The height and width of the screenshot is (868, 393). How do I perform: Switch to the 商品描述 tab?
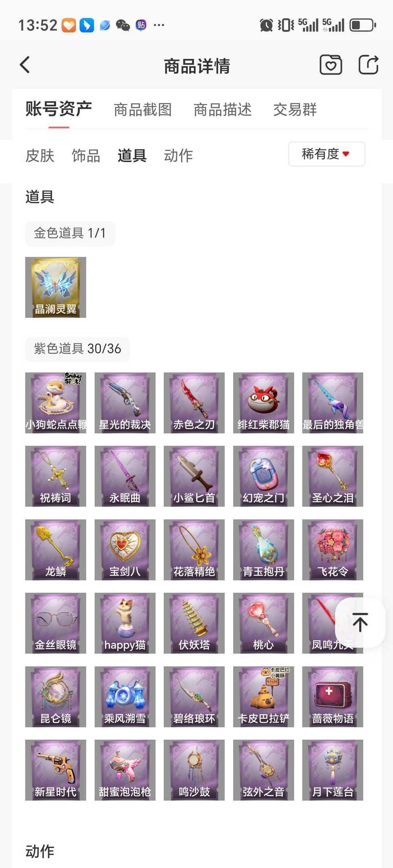(222, 109)
